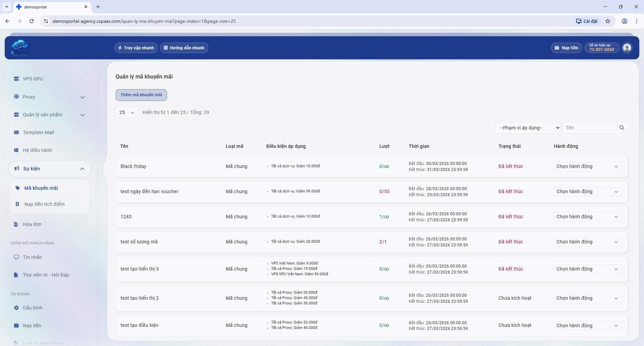The width and height of the screenshot is (644, 346).
Task: Click the Template Mail envelope icon
Action: pos(16,132)
